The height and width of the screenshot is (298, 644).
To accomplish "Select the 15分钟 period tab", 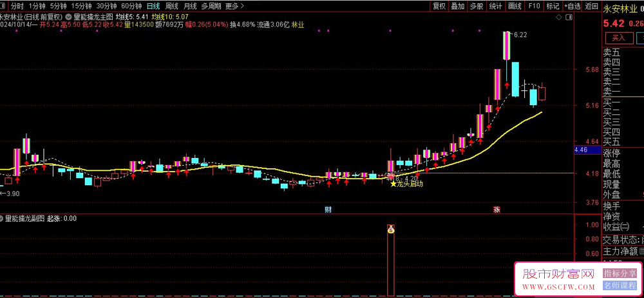I will pos(81,6).
